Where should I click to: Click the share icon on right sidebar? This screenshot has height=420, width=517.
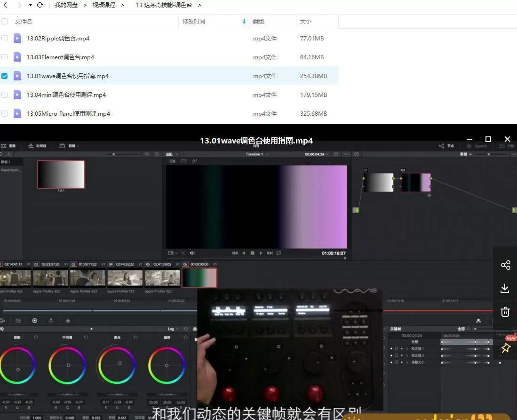click(505, 265)
